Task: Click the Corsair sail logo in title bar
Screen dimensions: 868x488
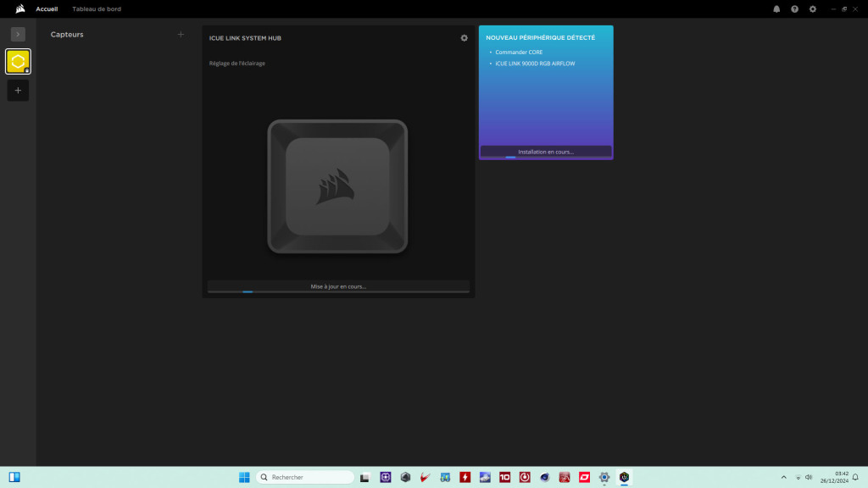Action: 19,8
